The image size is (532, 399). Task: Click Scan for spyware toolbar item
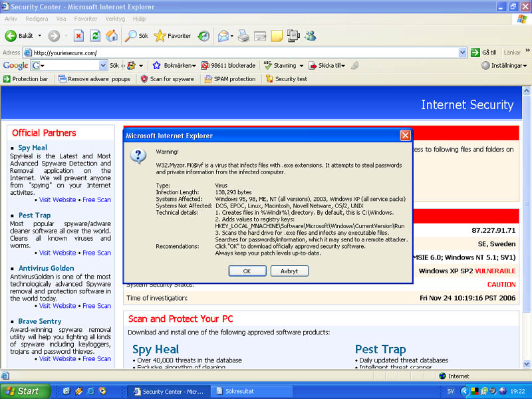[168, 78]
